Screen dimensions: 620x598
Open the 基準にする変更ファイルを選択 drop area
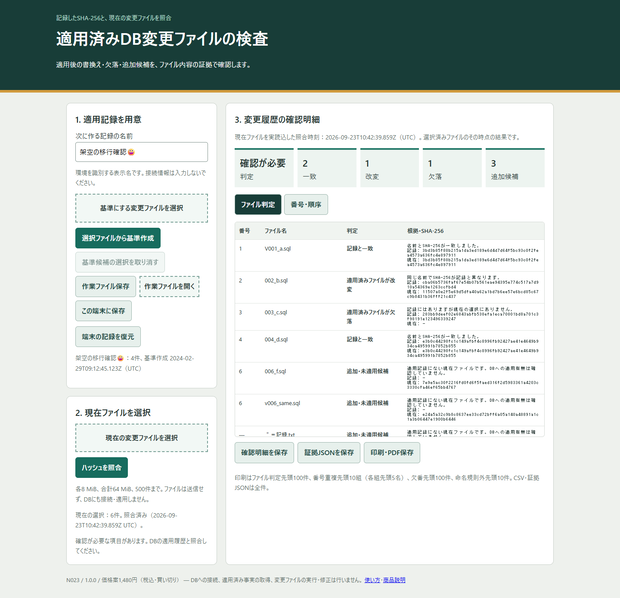click(141, 208)
